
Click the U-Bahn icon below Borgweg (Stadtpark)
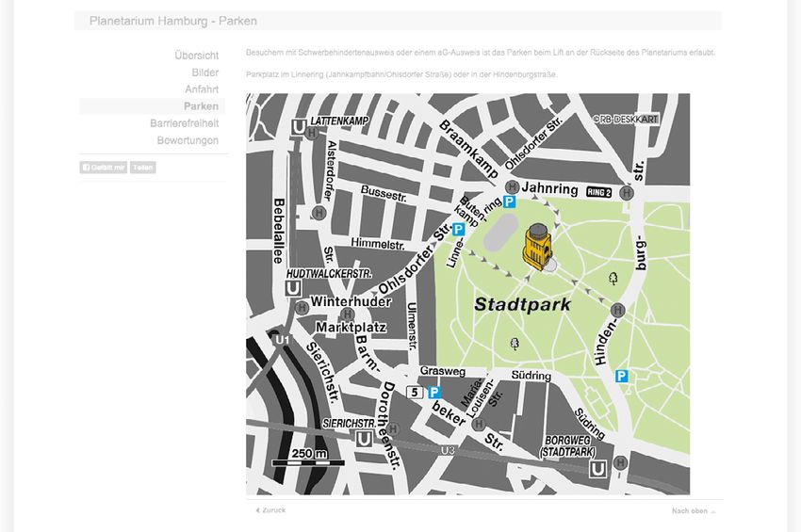597,469
